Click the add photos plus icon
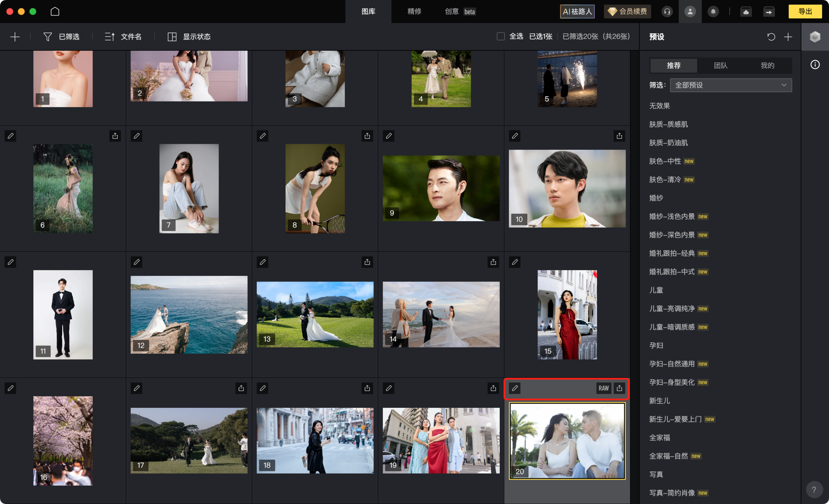The width and height of the screenshot is (829, 504). tap(15, 37)
